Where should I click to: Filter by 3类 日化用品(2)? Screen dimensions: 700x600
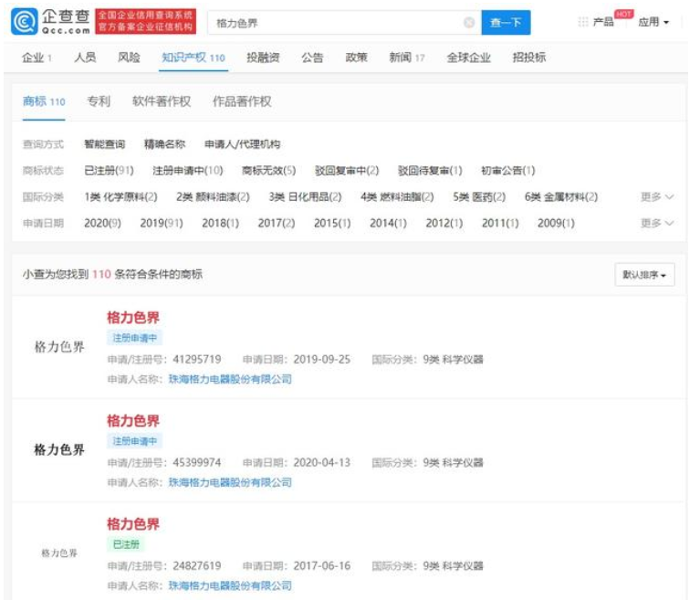click(305, 196)
